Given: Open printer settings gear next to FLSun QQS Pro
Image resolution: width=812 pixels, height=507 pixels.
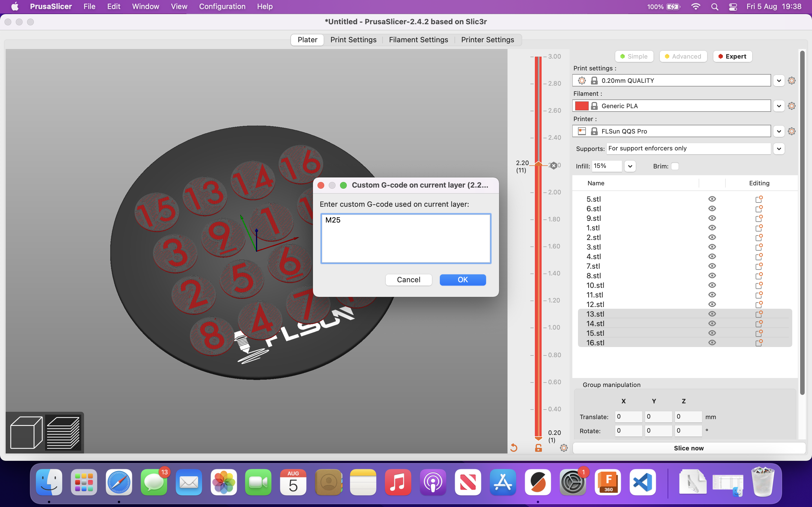Looking at the screenshot, I should point(791,131).
